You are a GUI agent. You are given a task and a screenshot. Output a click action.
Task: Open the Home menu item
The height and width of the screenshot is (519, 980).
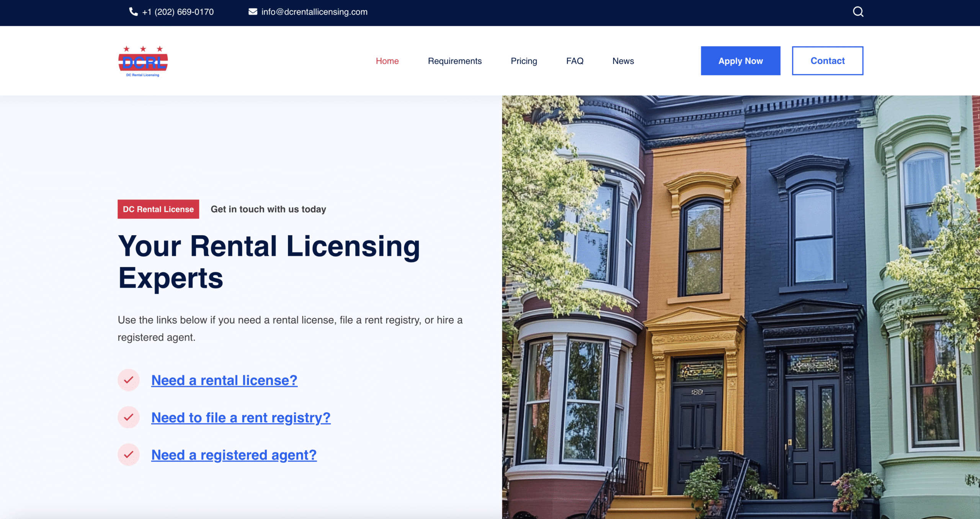click(387, 61)
